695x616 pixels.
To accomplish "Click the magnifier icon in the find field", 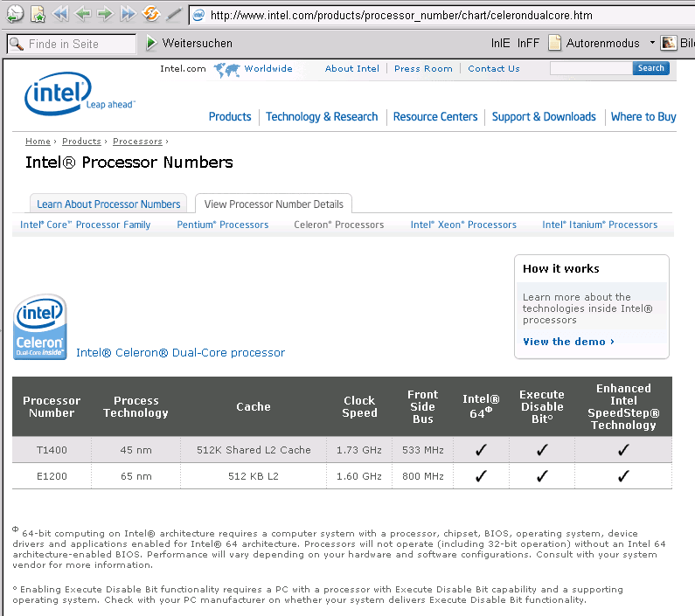I will [16, 44].
